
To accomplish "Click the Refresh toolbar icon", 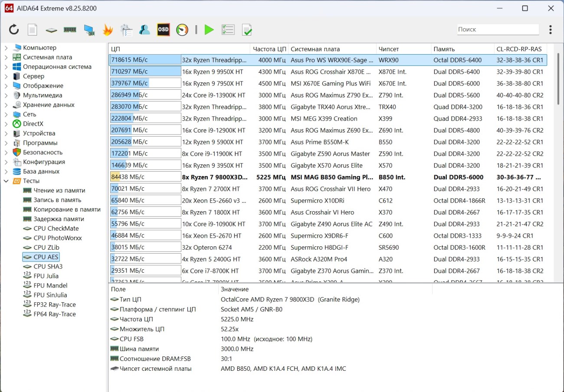I will point(14,29).
